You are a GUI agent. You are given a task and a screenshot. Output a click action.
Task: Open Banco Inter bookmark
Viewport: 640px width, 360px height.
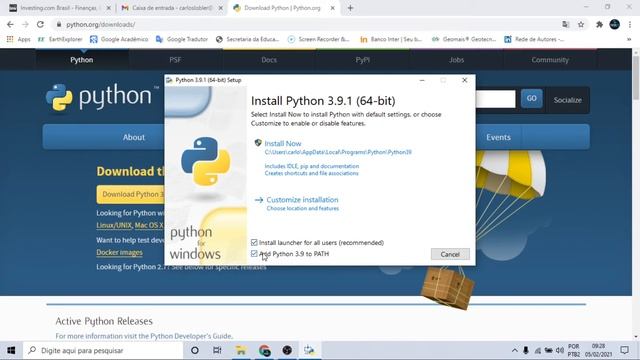tap(391, 39)
